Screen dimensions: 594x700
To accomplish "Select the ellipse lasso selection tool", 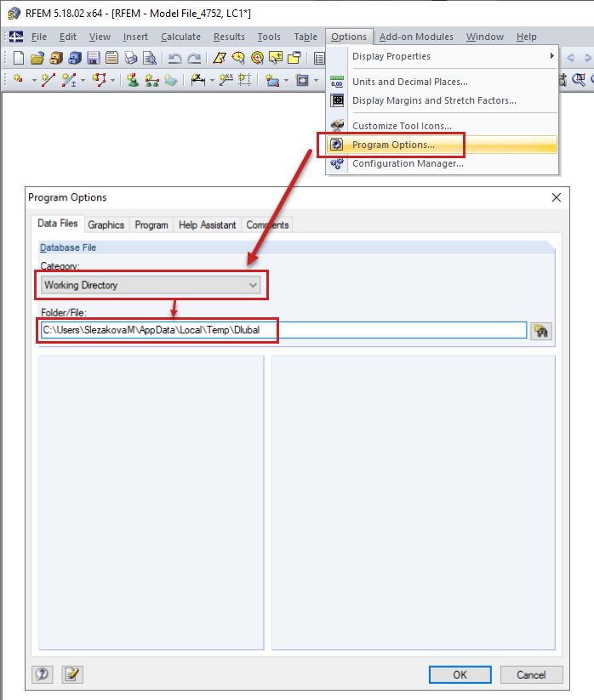I will pyautogui.click(x=238, y=58).
